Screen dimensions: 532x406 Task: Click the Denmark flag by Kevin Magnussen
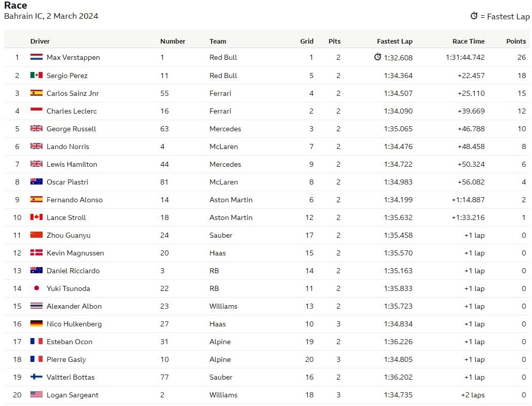point(37,252)
